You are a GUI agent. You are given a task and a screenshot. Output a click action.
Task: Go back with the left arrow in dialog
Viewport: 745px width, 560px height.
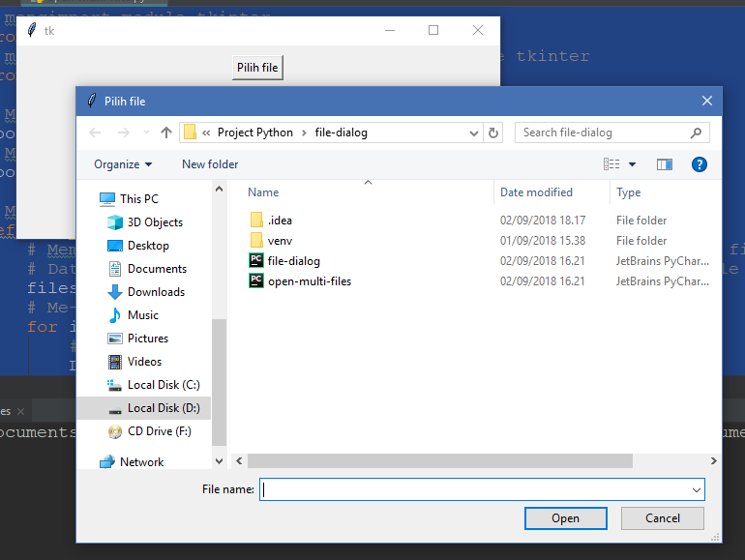pos(95,133)
